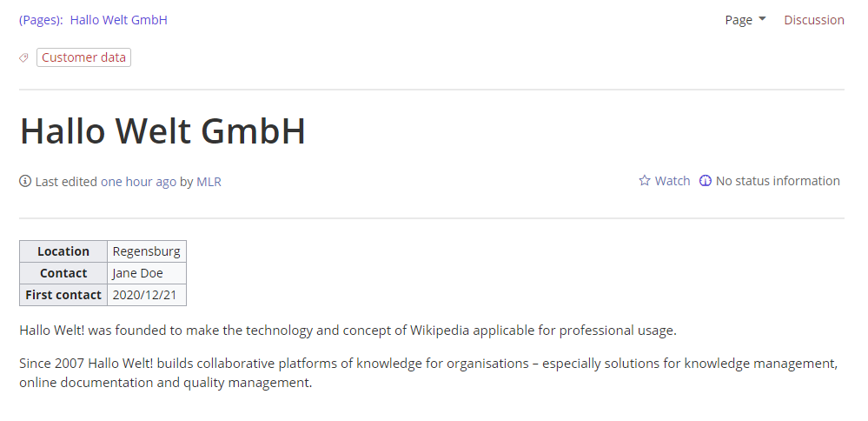This screenshot has width=868, height=421.
Task: Open the (Pages) namespace link
Action: [41, 20]
